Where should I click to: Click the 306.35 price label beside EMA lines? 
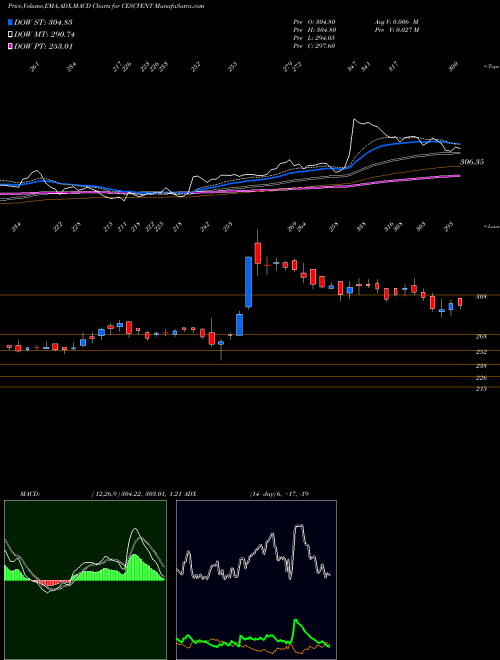click(472, 162)
